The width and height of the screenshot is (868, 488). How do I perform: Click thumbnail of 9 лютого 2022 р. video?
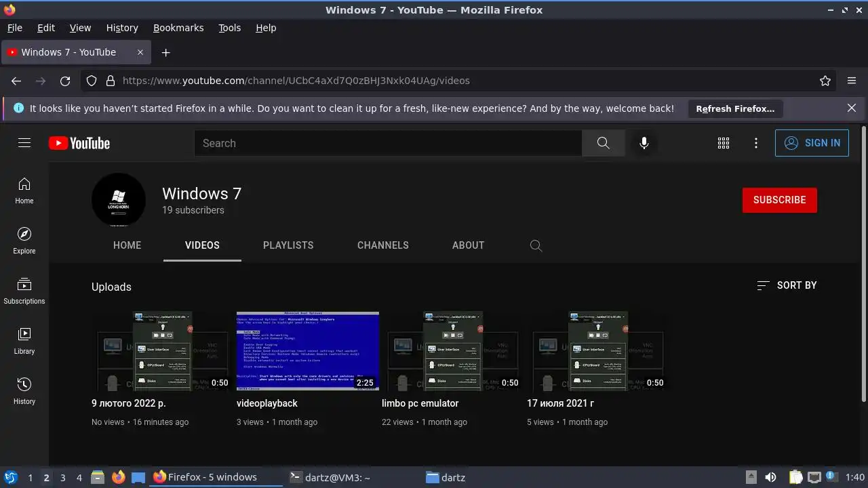click(163, 351)
